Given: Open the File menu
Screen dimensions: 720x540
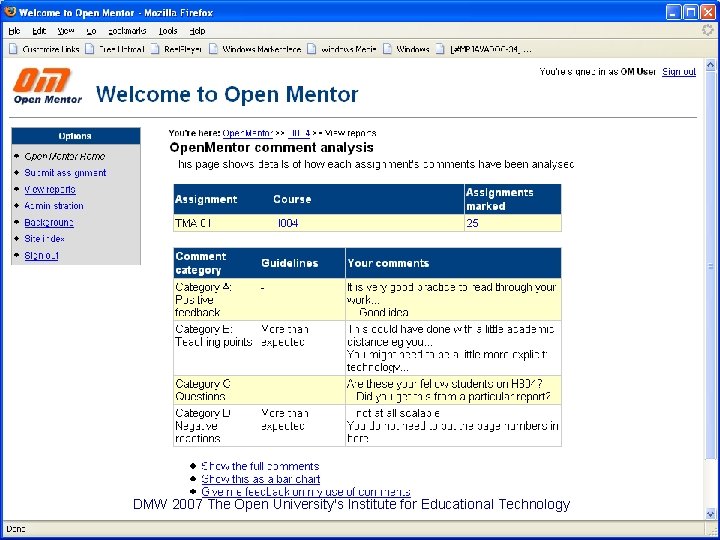Looking at the screenshot, I should coord(14,31).
